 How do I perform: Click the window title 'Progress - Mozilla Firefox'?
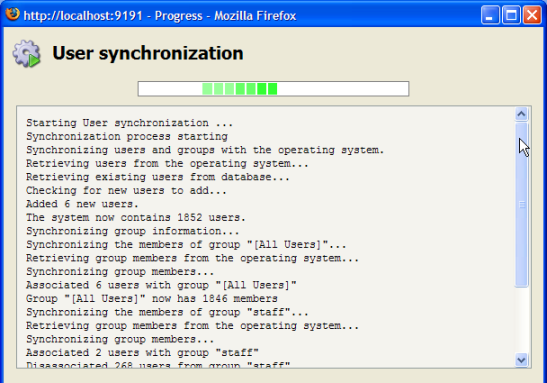[x=225, y=16]
